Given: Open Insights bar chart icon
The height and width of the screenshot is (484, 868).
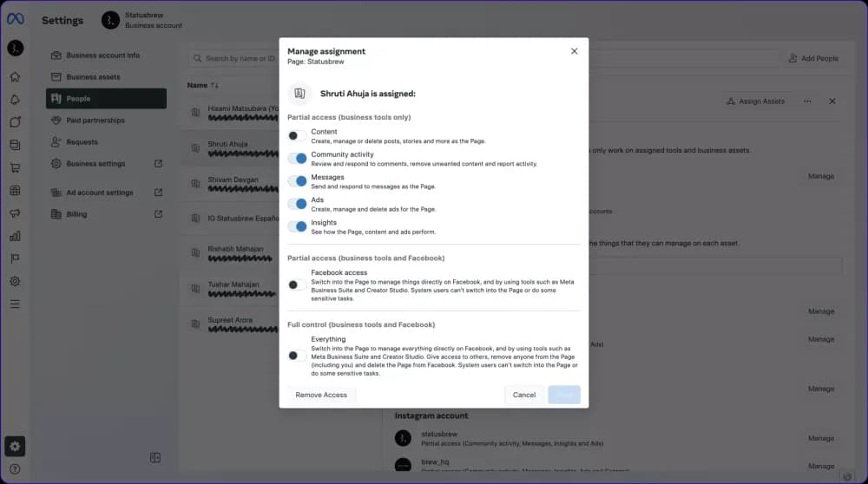Looking at the screenshot, I should pos(15,236).
